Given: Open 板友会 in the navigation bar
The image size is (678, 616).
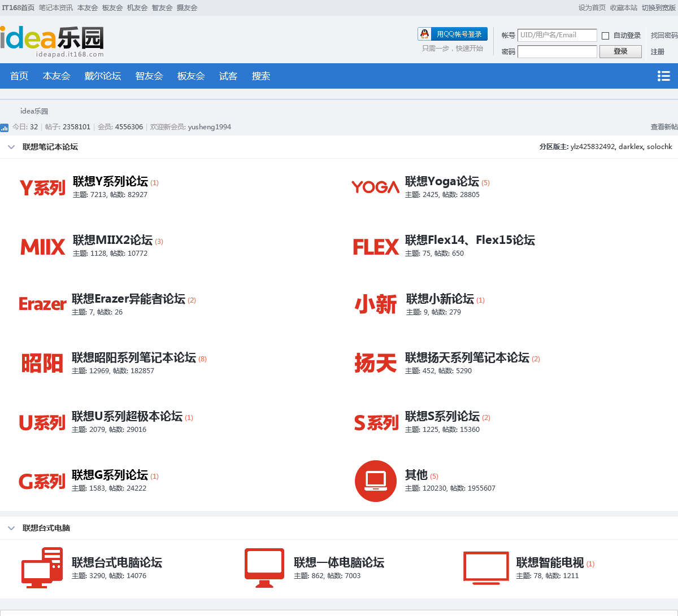Looking at the screenshot, I should (x=191, y=76).
